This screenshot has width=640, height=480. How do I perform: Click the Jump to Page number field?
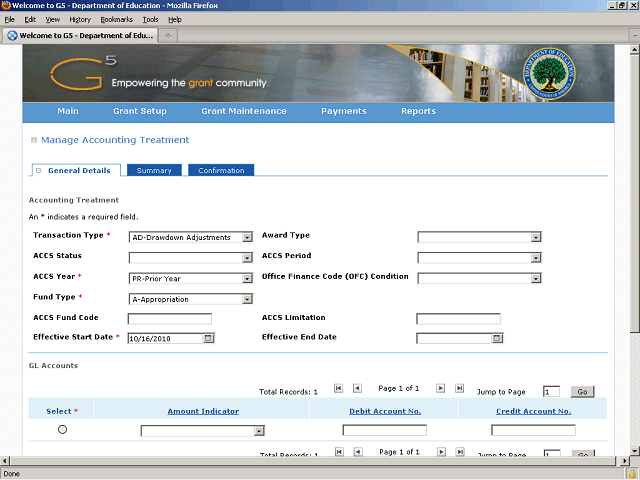coord(551,391)
